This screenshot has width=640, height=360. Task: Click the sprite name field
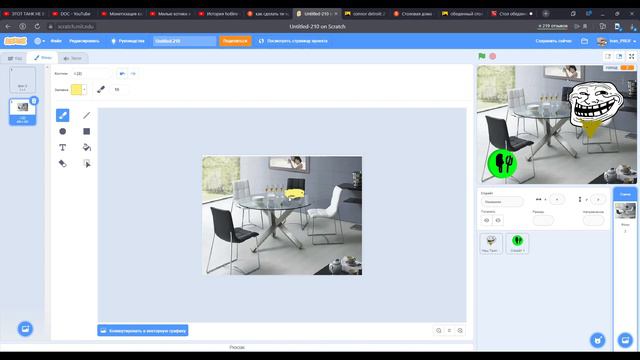pos(502,202)
